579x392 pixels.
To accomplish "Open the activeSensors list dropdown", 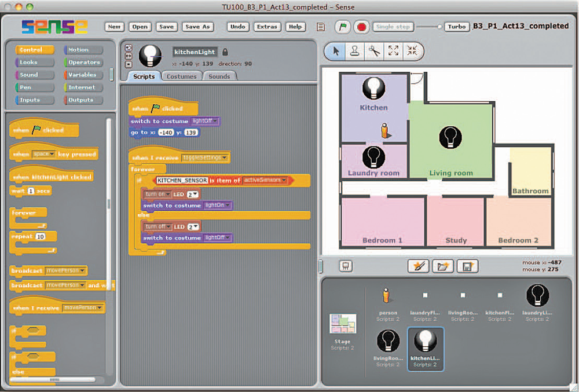I will (284, 181).
